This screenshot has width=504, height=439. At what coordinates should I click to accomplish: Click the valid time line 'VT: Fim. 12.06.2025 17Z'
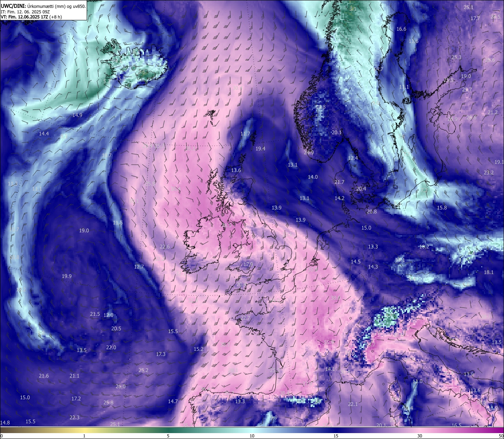pos(24,17)
